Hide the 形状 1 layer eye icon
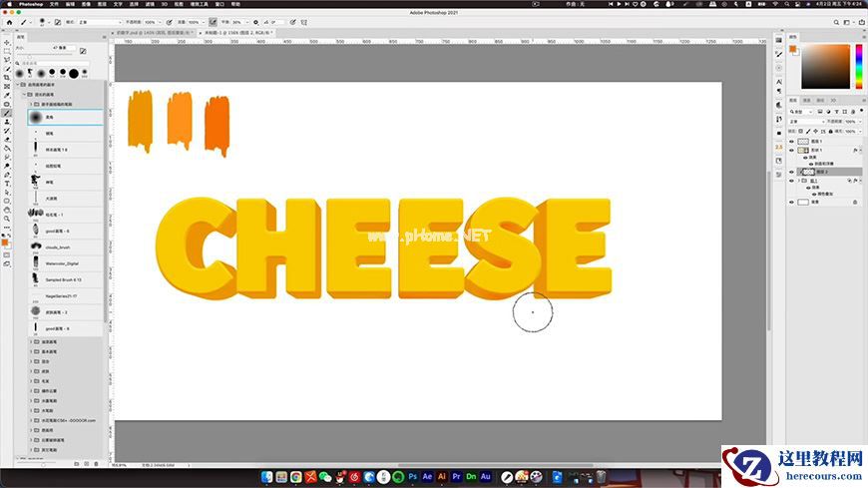The width and height of the screenshot is (868, 488). point(791,150)
